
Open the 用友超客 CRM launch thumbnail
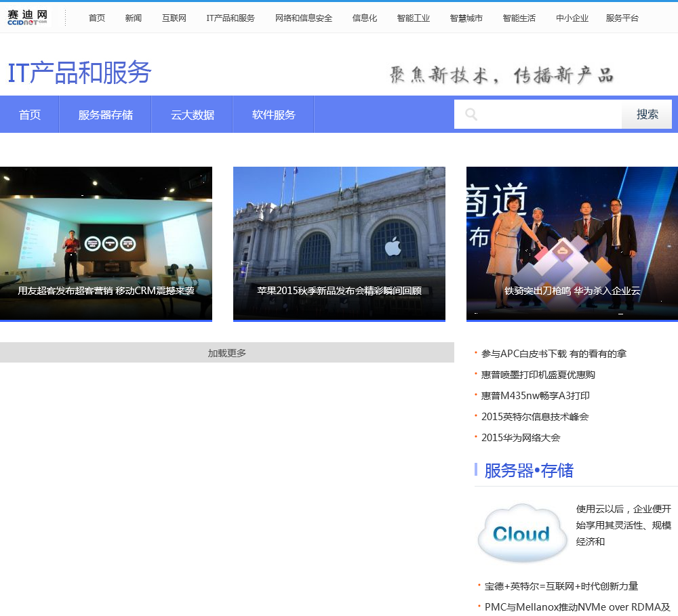[106, 243]
